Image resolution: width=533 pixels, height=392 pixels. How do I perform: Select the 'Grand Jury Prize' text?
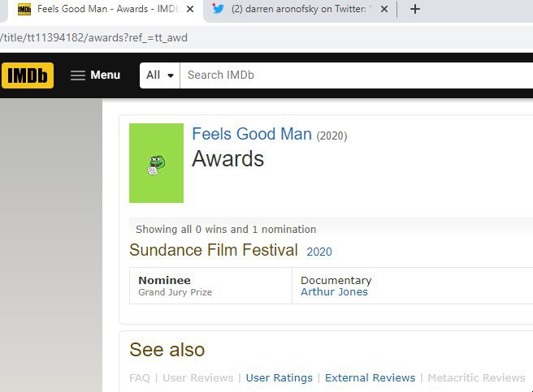click(x=175, y=292)
